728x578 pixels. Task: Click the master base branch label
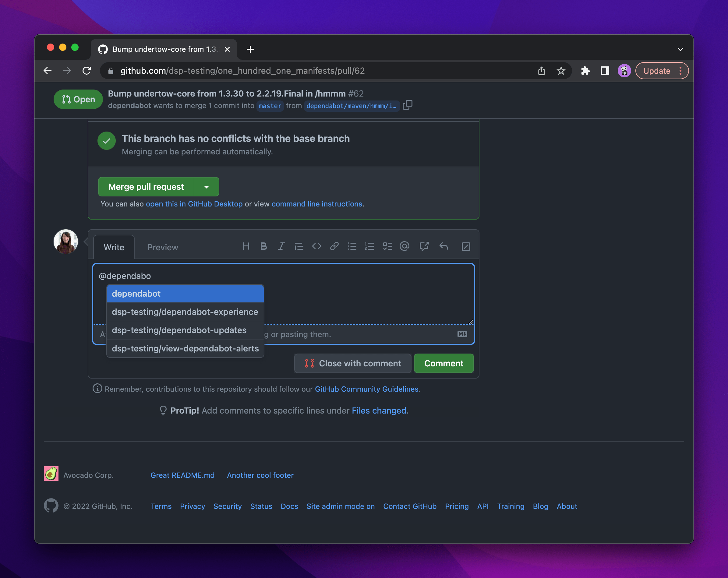point(270,106)
